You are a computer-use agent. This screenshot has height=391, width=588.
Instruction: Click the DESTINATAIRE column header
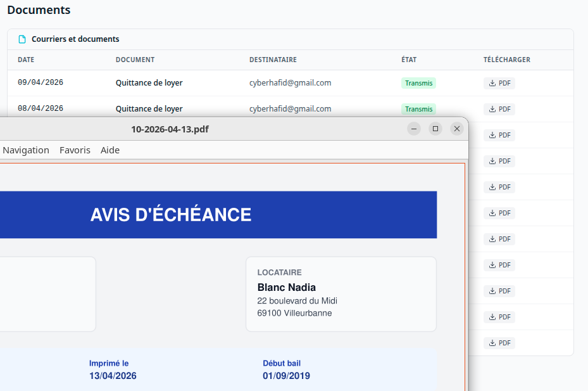tap(273, 60)
